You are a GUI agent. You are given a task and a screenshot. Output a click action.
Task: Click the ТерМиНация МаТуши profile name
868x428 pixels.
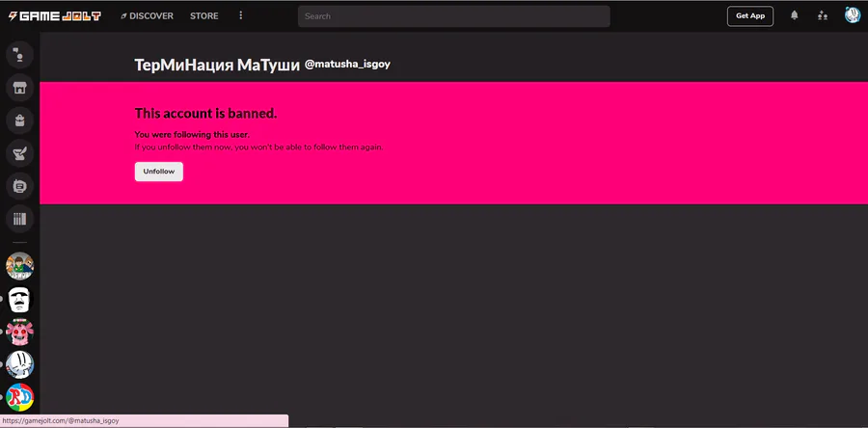[217, 65]
